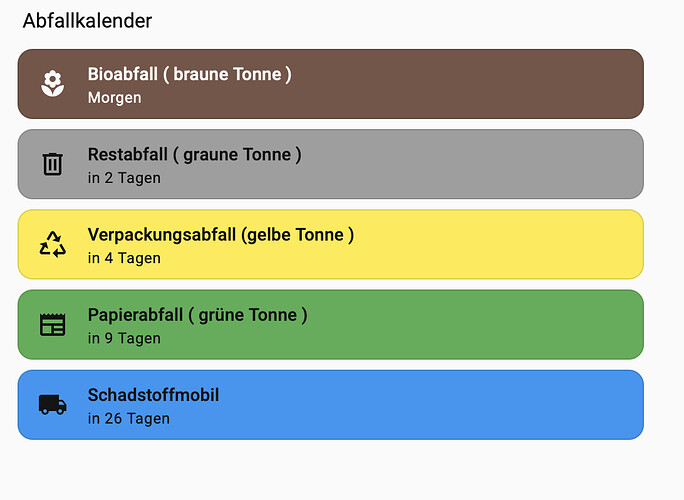Open the Bioabfall ( braune Tonne ) title
Image resolution: width=684 pixels, height=500 pixels.
(x=189, y=74)
